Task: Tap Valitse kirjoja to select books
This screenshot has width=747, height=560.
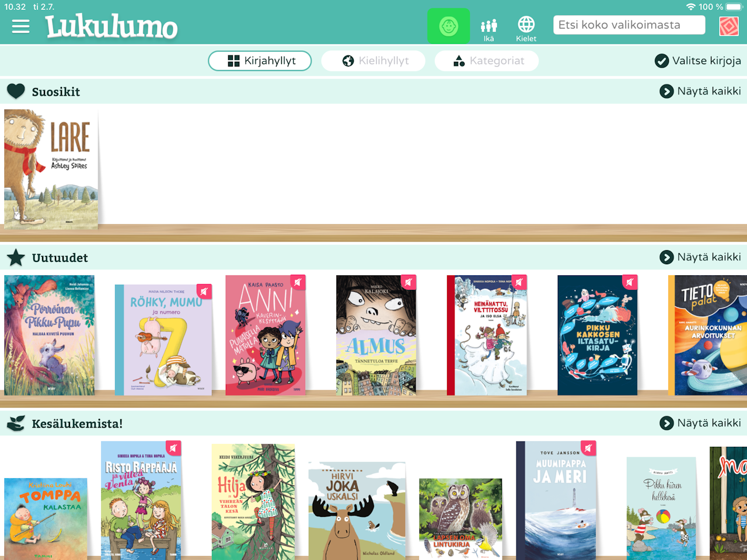Action: point(698,61)
